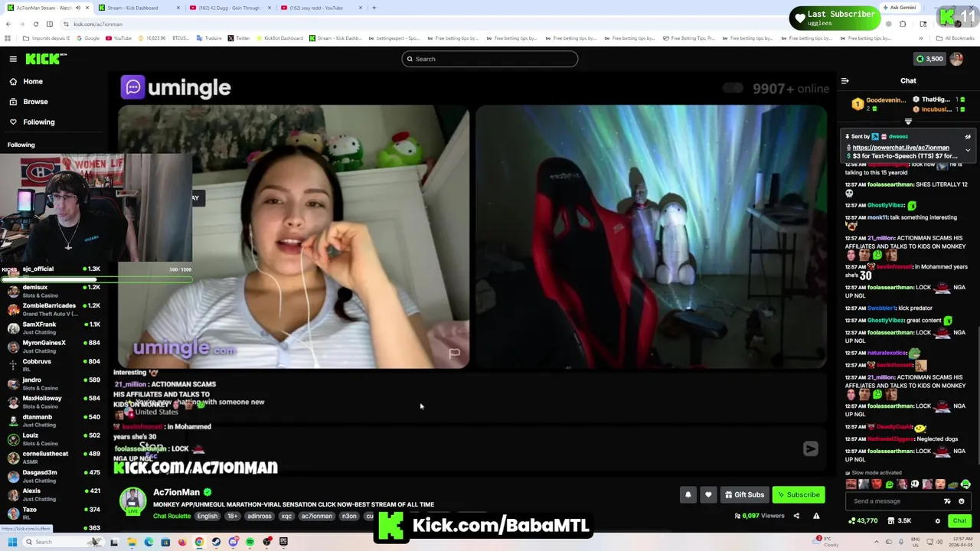Open MaxHolloway recommended channel
This screenshot has height=551, width=980.
(53, 402)
